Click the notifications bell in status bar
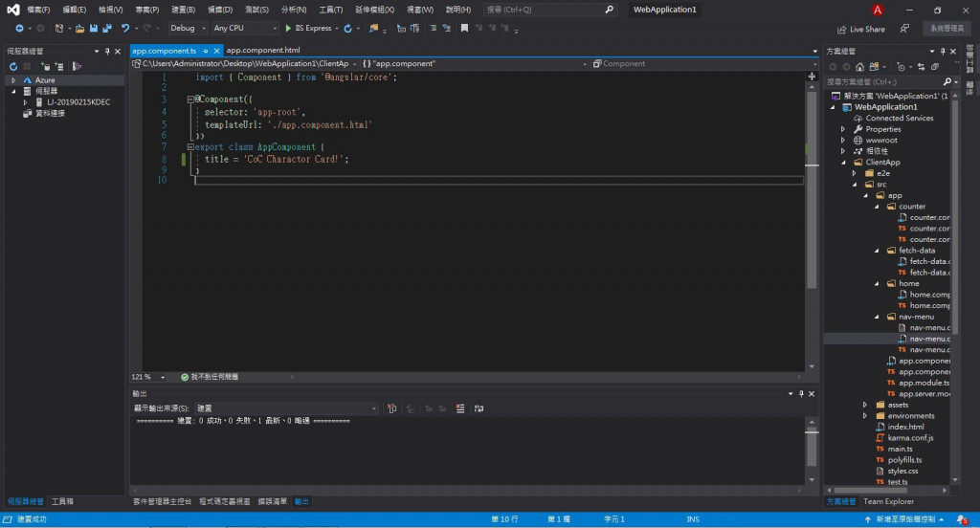Screen dimensions: 980x528 pyautogui.click(x=962, y=519)
